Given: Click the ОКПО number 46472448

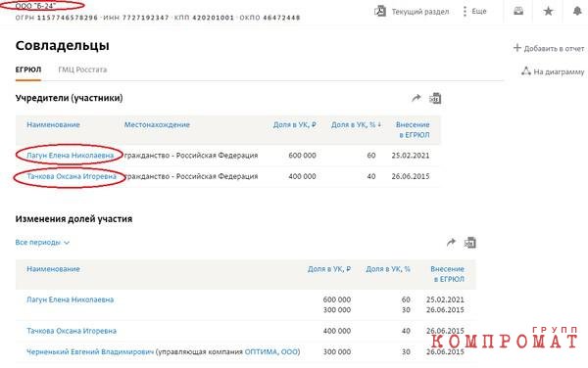Looking at the screenshot, I should [x=281, y=18].
